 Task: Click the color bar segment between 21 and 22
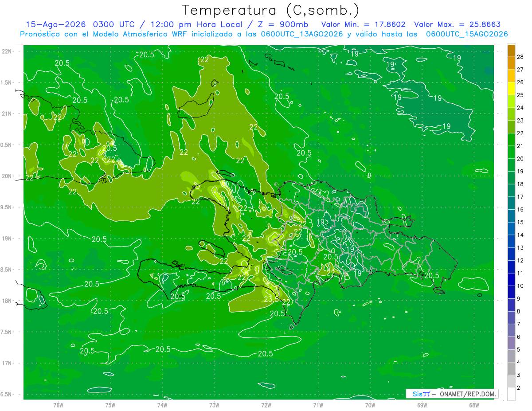pos(511,140)
